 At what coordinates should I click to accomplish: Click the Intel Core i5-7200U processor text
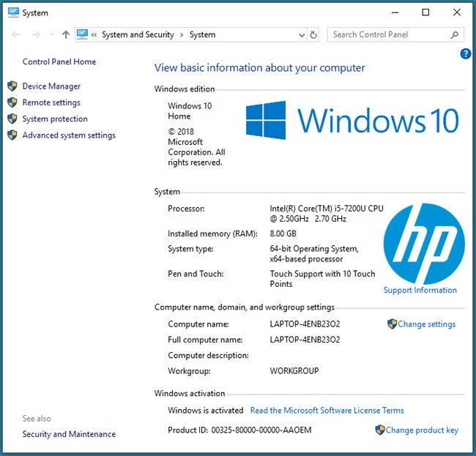pos(327,214)
